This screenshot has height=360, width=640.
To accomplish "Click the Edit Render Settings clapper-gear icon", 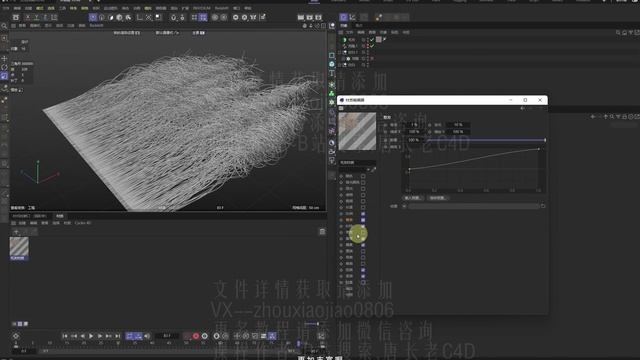I will (x=318, y=17).
